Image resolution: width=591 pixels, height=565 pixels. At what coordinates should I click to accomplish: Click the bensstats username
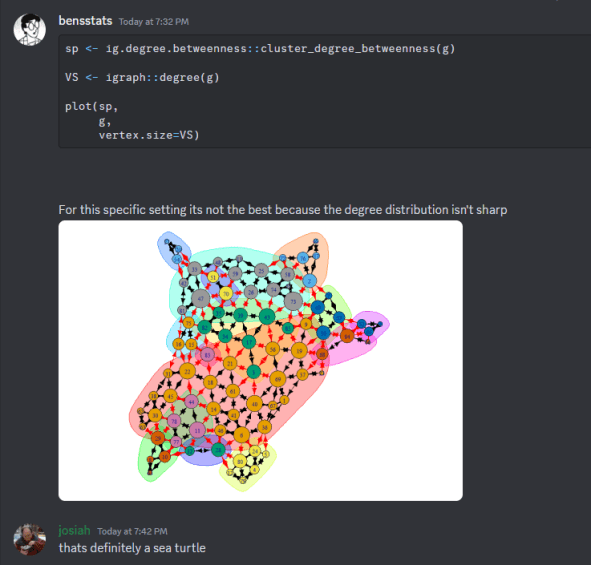click(85, 21)
